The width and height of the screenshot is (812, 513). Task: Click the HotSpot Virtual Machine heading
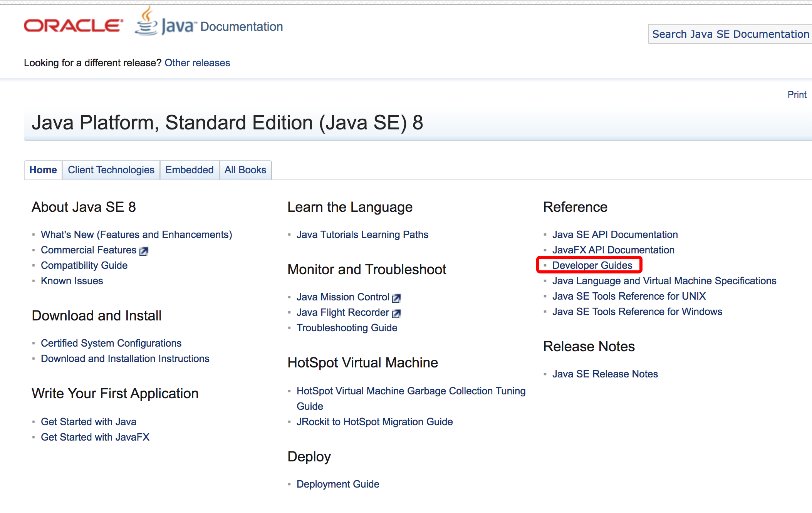[363, 363]
